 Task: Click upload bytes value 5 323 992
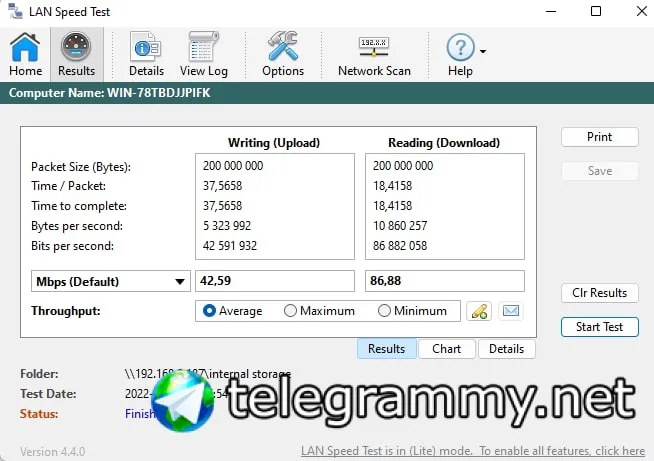tap(227, 226)
